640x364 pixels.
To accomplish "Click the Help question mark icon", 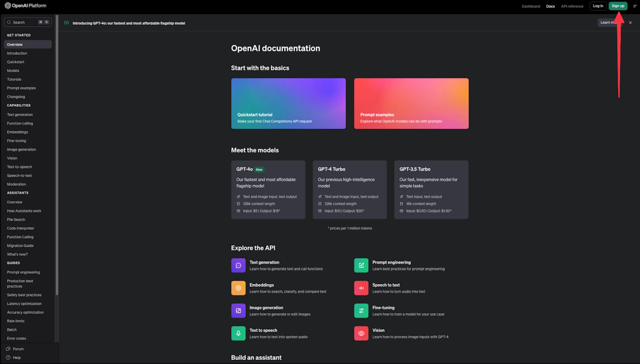I will pyautogui.click(x=8, y=357).
